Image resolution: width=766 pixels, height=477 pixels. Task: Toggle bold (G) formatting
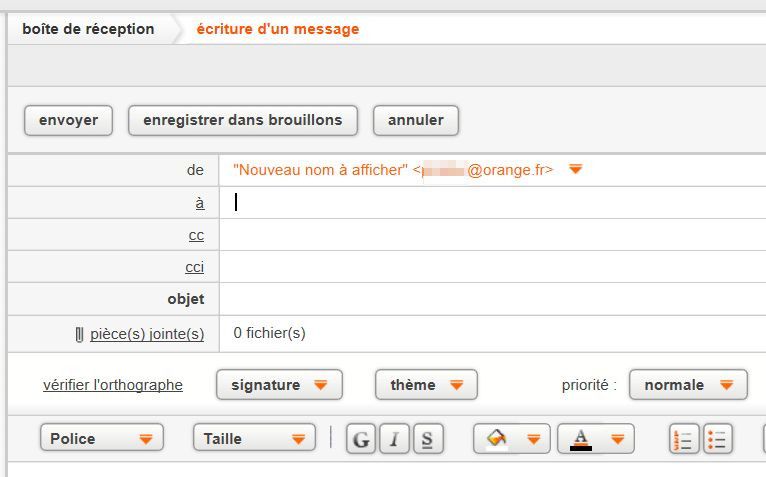point(361,439)
